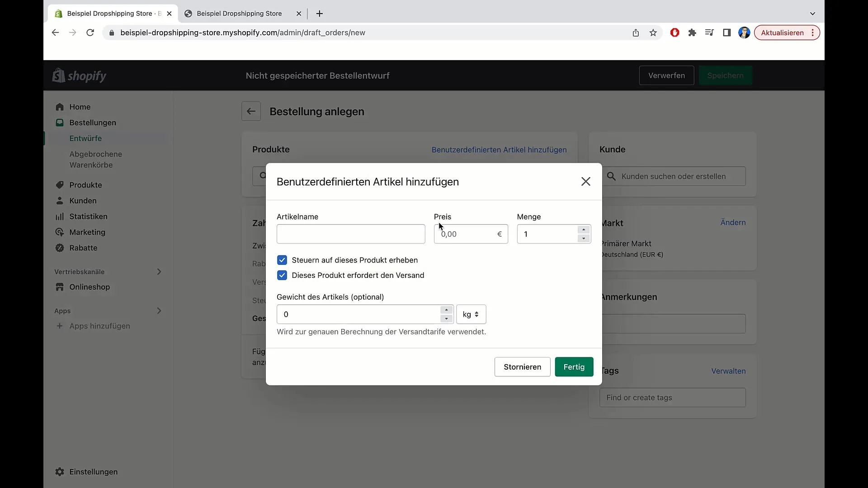Click the Chrome profile avatar
This screenshot has width=868, height=488.
744,33
